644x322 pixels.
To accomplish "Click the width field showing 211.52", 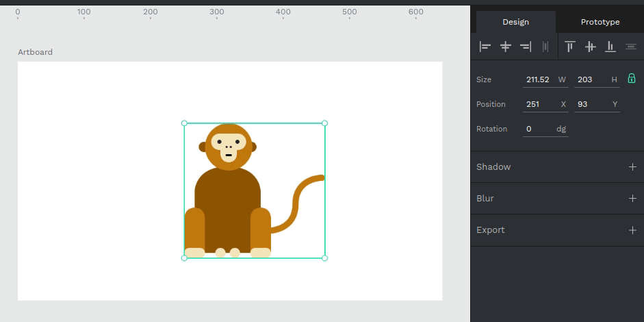I will point(538,79).
